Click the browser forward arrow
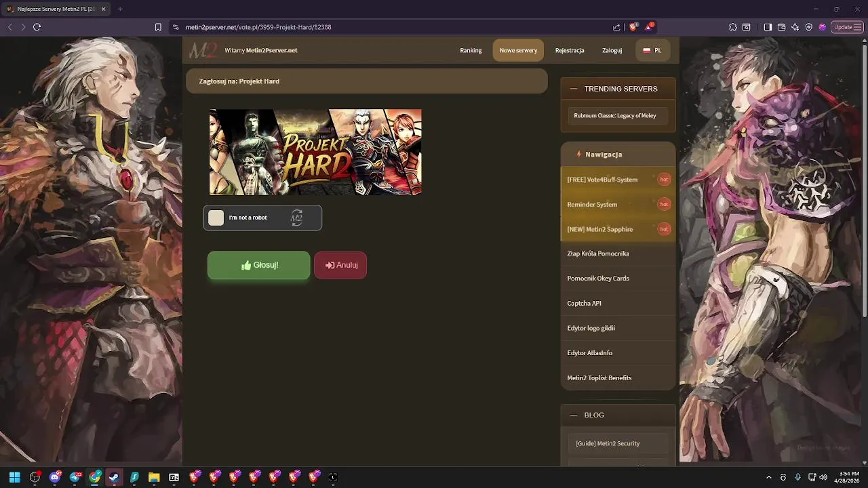Image resolution: width=868 pixels, height=488 pixels. tap(23, 27)
